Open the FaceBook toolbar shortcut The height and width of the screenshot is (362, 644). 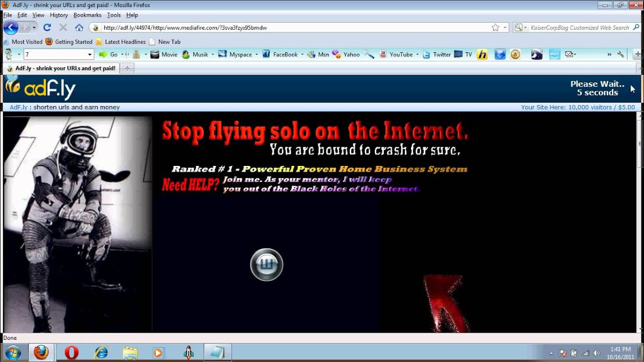[280, 54]
